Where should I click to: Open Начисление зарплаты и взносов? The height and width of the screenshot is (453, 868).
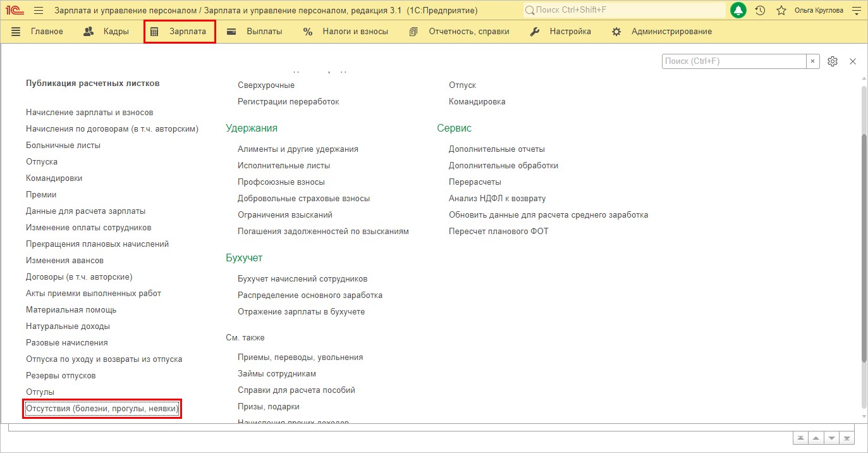click(x=90, y=112)
